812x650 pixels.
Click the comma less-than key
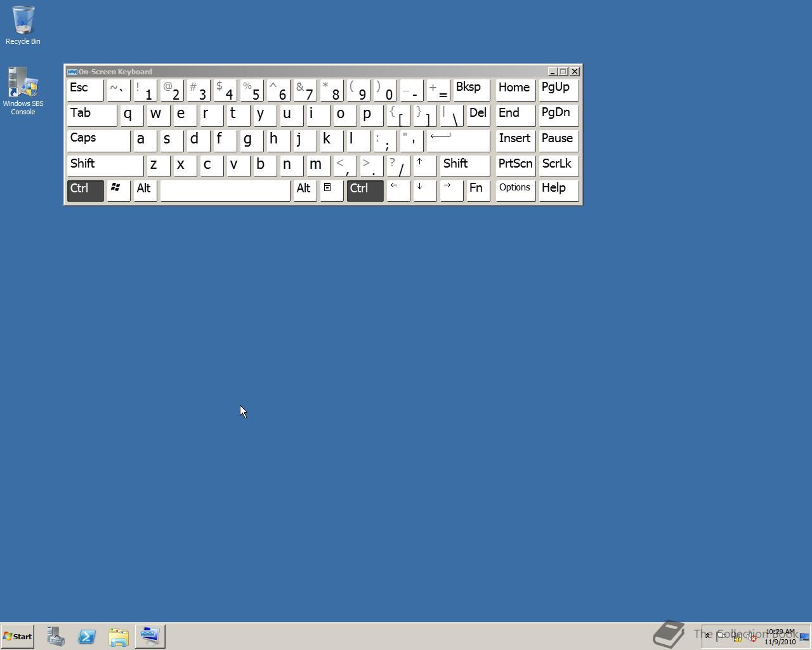[x=345, y=165]
